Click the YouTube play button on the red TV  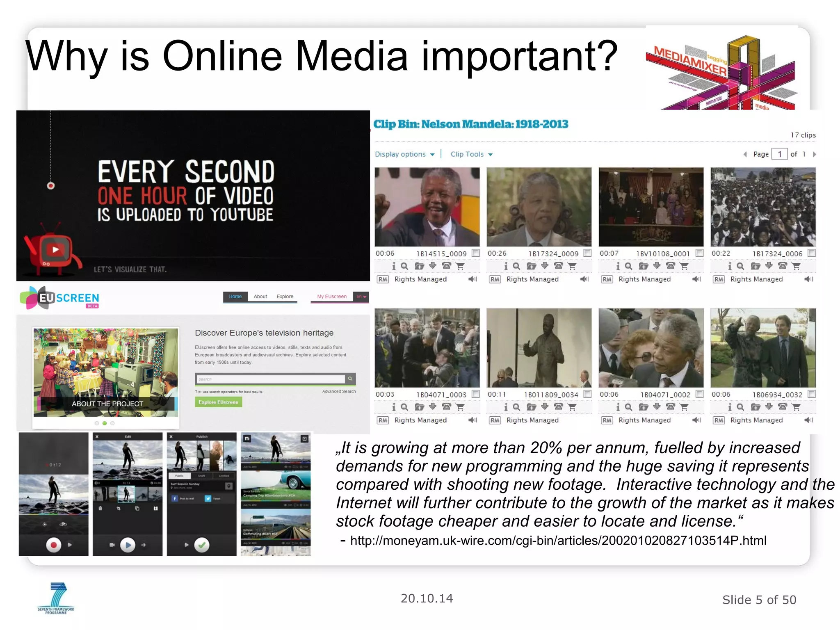[55, 249]
